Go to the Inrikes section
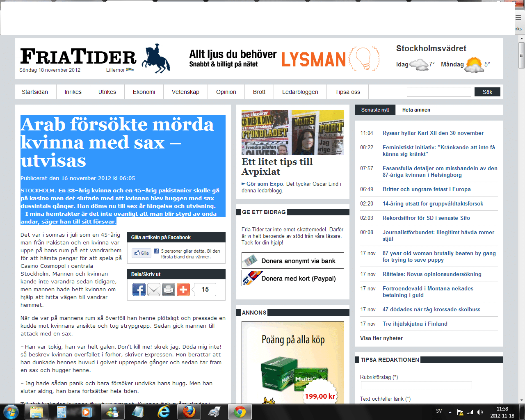 pos(73,92)
